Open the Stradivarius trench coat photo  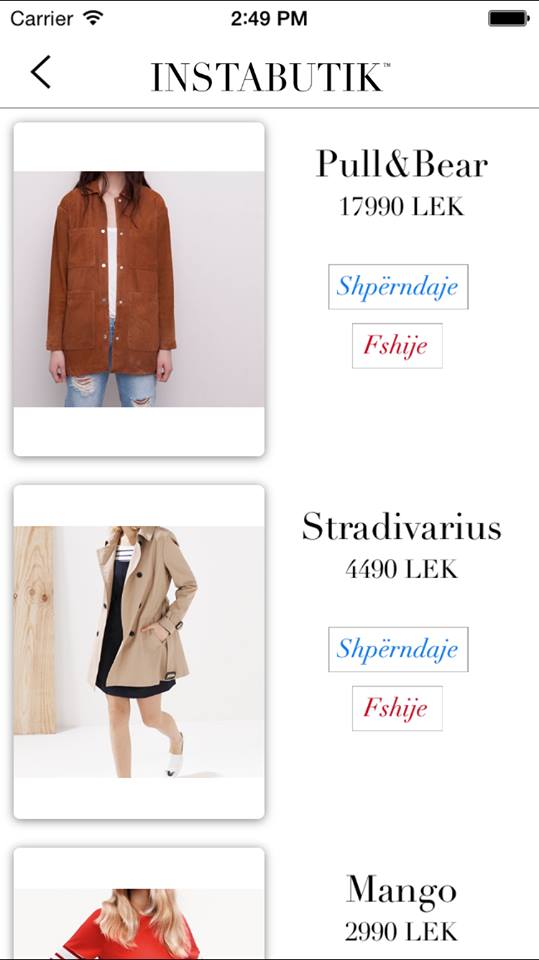pos(139,652)
